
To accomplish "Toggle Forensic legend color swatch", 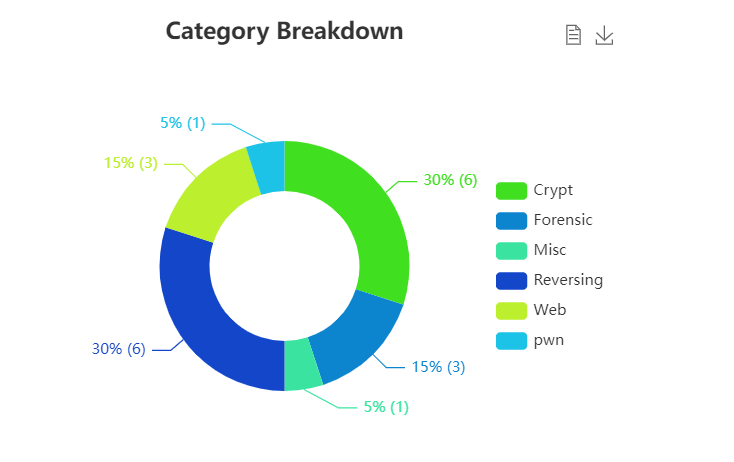I will pos(511,220).
